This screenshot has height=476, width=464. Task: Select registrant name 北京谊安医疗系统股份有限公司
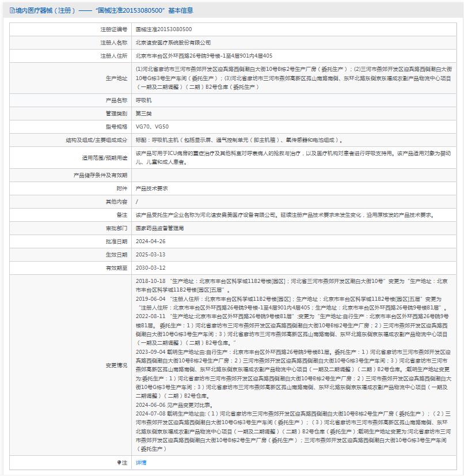173,43
